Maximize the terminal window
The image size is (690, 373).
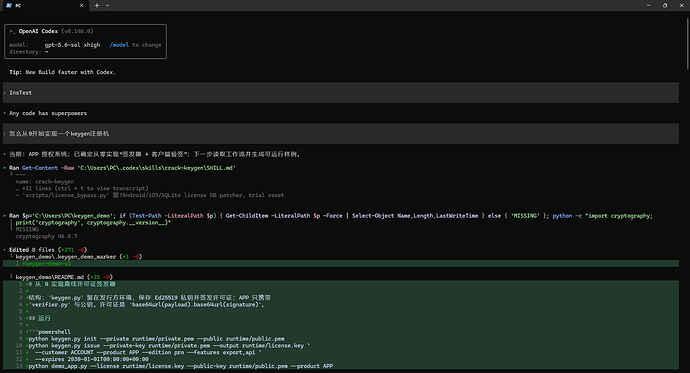pyautogui.click(x=665, y=5)
